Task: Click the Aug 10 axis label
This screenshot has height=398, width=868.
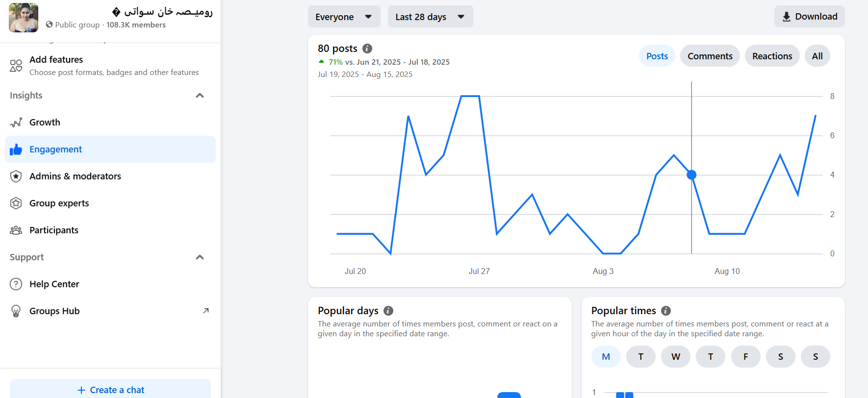Action: pyautogui.click(x=727, y=271)
